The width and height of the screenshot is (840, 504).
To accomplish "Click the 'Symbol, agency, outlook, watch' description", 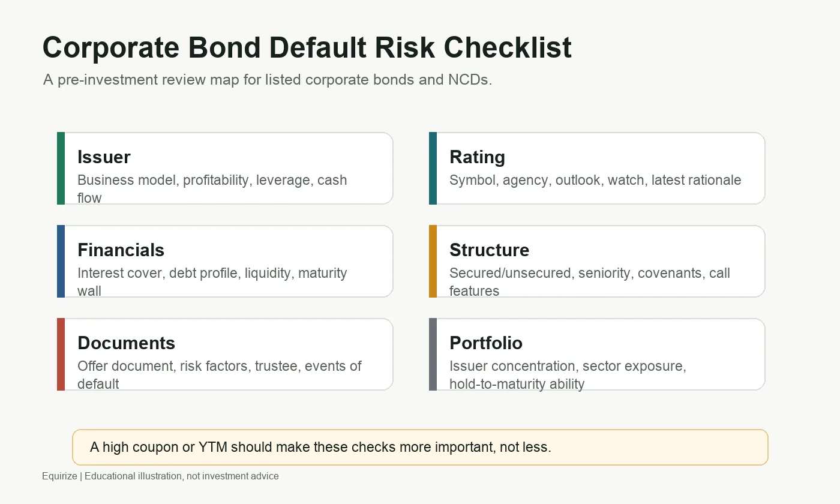I will pos(595,180).
